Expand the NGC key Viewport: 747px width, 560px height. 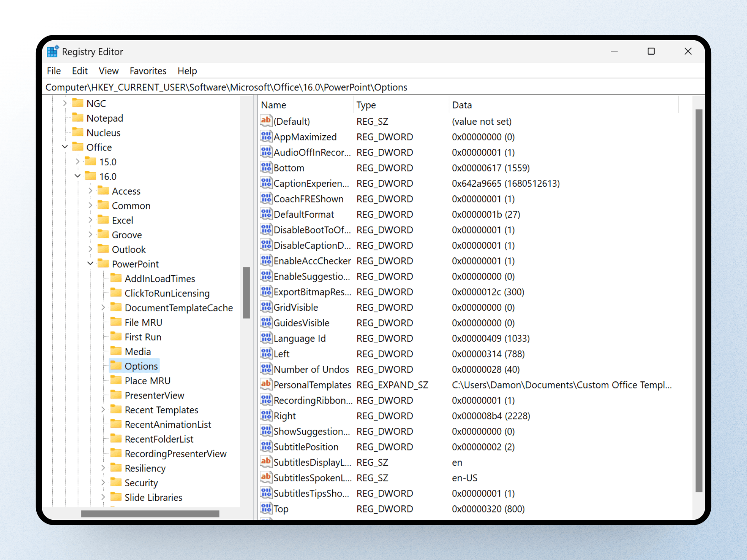point(65,103)
